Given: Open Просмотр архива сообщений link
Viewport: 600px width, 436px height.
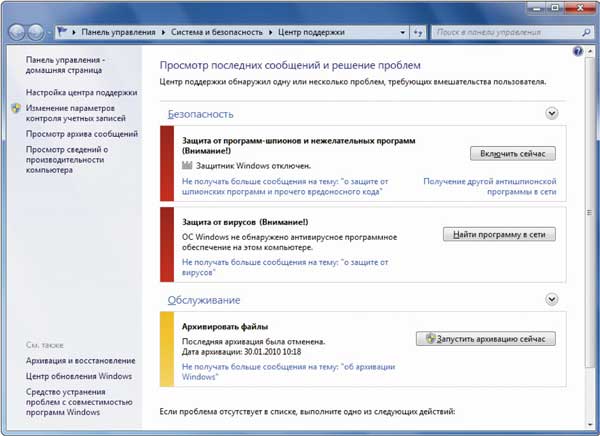Looking at the screenshot, I should point(82,134).
